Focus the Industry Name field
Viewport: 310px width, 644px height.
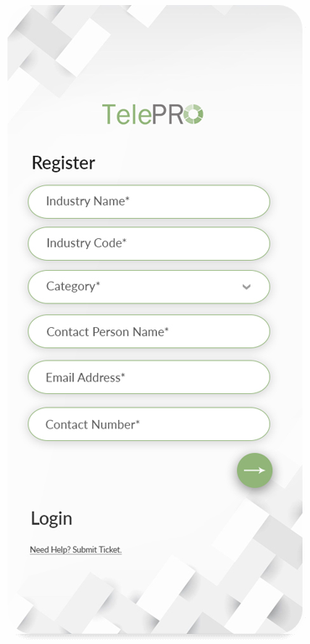coord(149,201)
